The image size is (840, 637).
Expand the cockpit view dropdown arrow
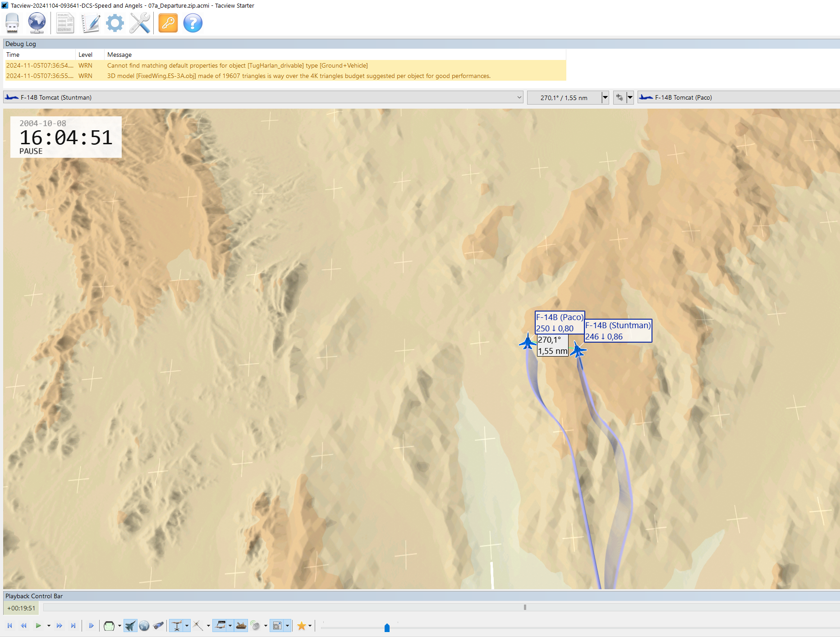(x=119, y=626)
